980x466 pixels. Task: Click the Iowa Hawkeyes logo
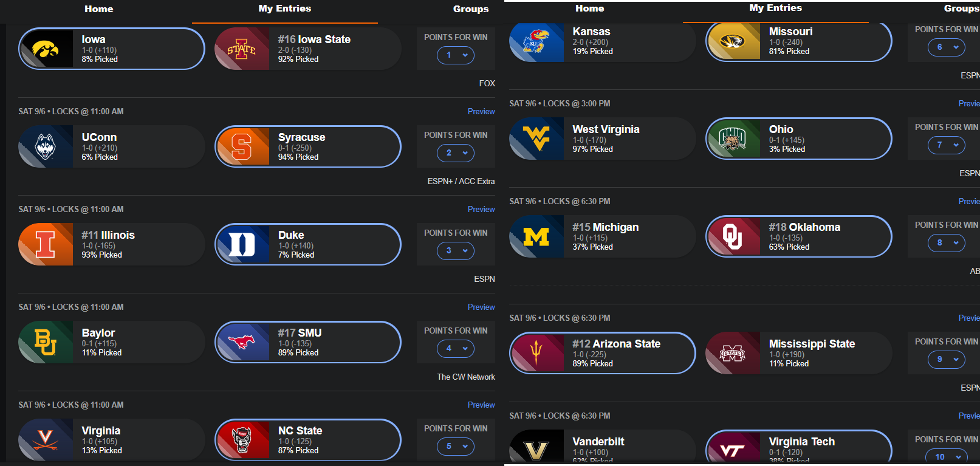47,49
